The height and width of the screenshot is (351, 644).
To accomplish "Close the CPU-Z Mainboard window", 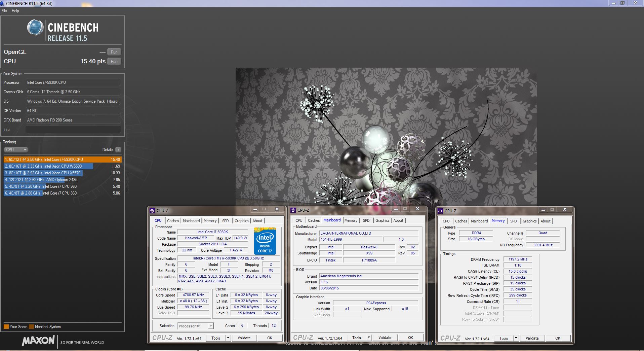I will pos(417,209).
